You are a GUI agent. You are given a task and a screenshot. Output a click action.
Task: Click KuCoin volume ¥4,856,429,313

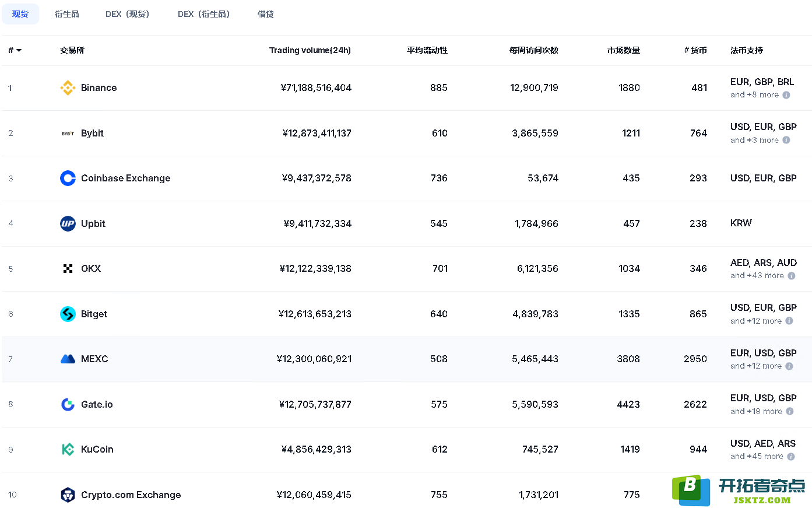click(x=317, y=449)
